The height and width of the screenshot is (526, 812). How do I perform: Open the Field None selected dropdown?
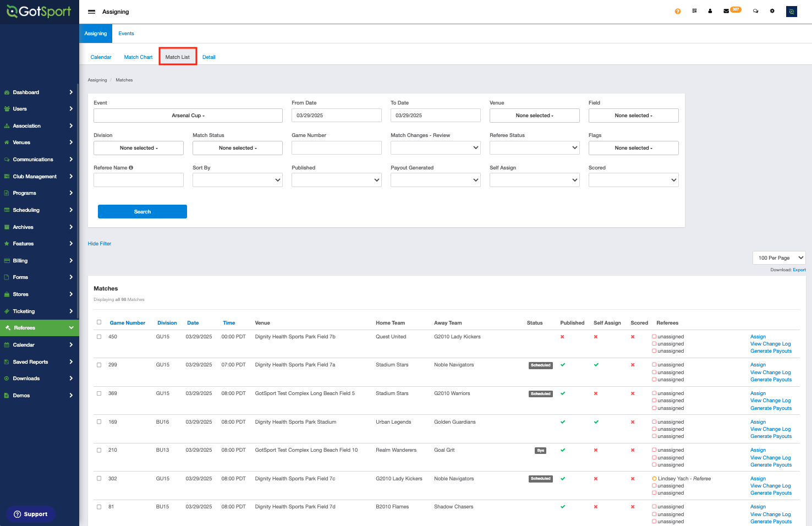tap(634, 116)
